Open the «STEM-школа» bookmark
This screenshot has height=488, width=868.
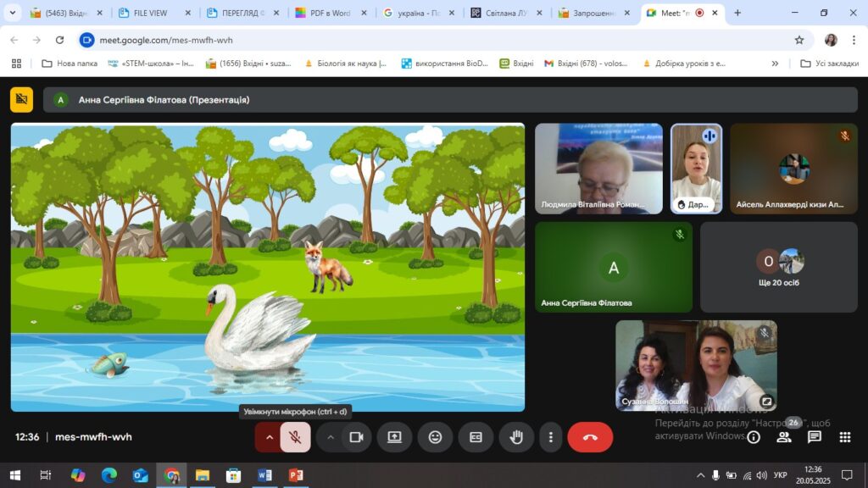pyautogui.click(x=151, y=64)
